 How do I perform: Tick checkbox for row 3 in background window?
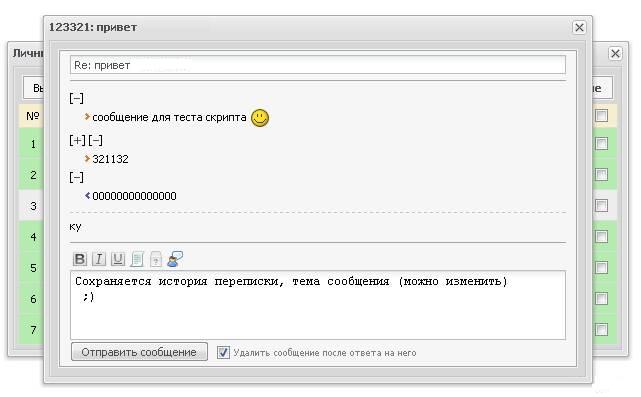[601, 205]
